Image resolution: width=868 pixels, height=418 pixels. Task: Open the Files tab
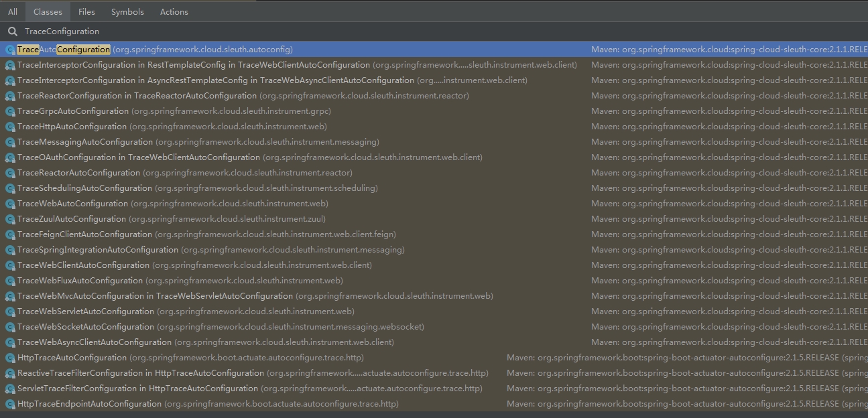point(86,11)
